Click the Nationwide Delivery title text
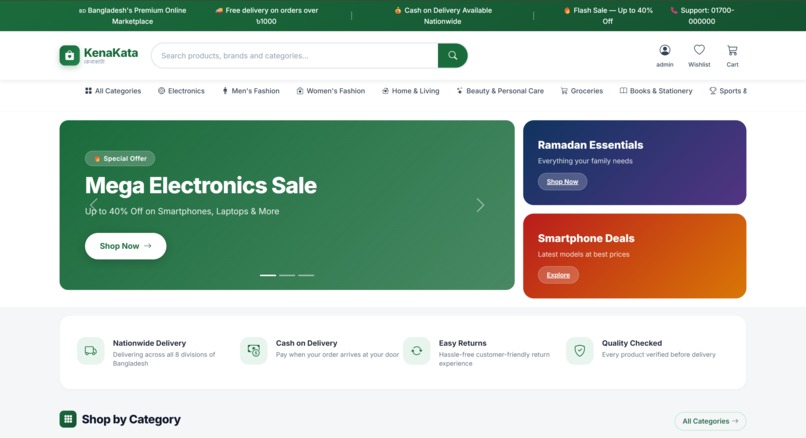 point(149,343)
